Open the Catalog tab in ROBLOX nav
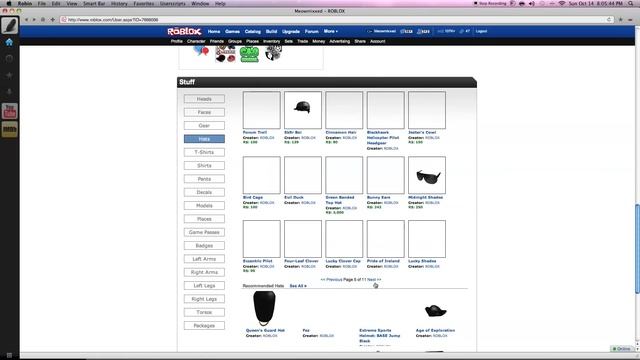The height and width of the screenshot is (360, 640). click(x=253, y=31)
